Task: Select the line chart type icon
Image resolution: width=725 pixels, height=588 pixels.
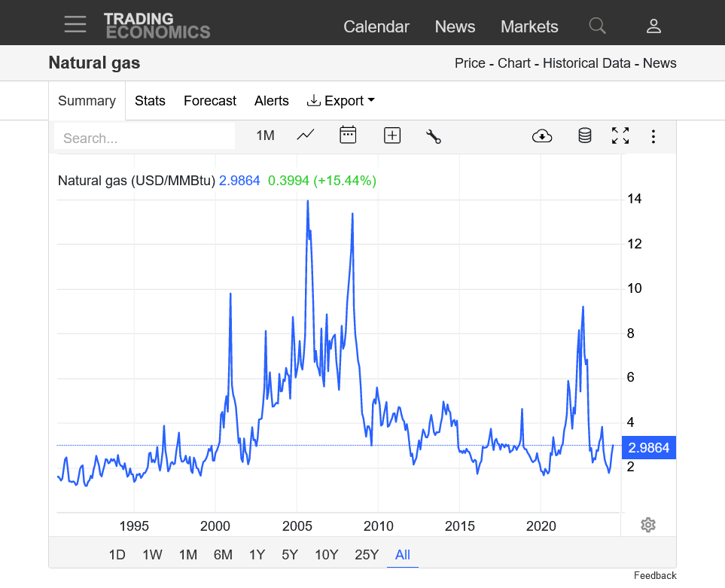Action: 306,136
